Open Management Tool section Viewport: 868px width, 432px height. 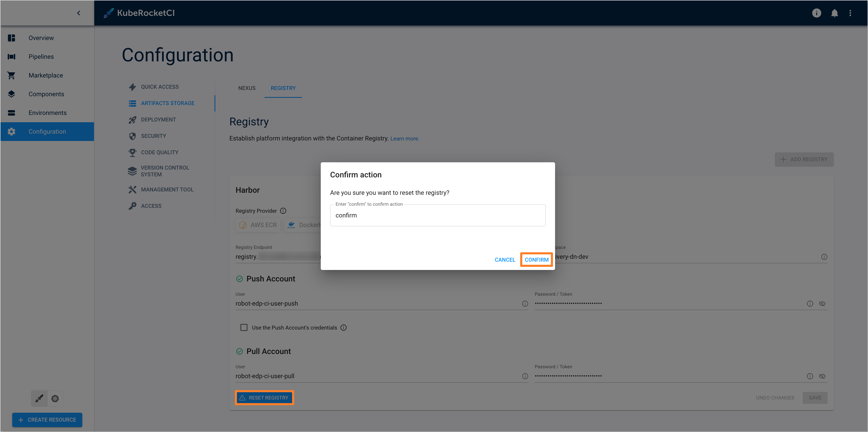[x=167, y=190]
